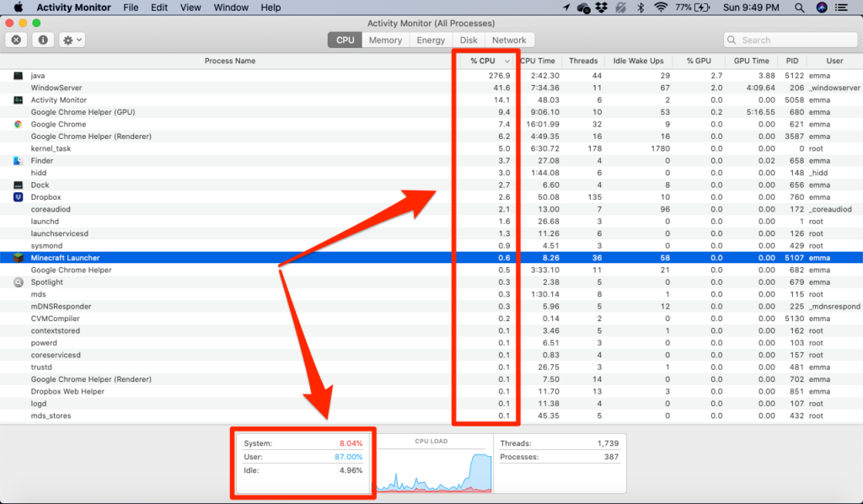863x504 pixels.
Task: Open Spotlight search from the menu bar
Action: click(x=798, y=8)
